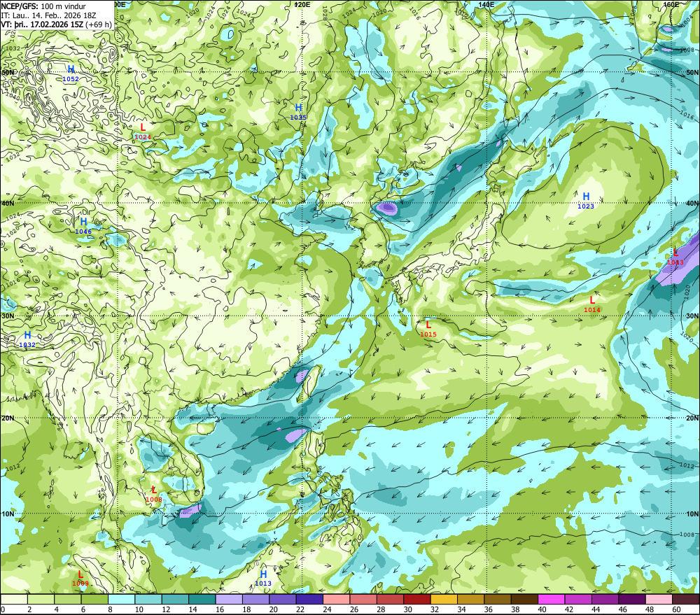Image resolution: width=700 pixels, height=615 pixels.
Task: Click the 120E longitude label
Action: 302,4
